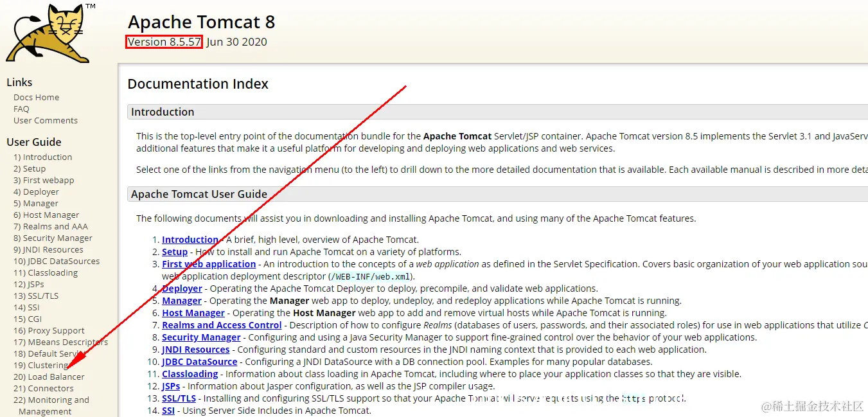Viewport: 868px width, 417px height.
Task: Follow the bold Setup link in the list
Action: pos(175,252)
